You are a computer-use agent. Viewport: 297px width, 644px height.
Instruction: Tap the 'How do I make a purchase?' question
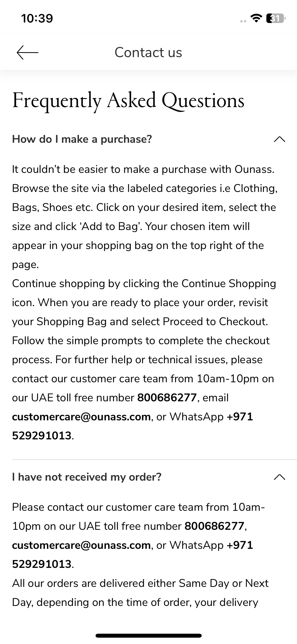coord(82,139)
